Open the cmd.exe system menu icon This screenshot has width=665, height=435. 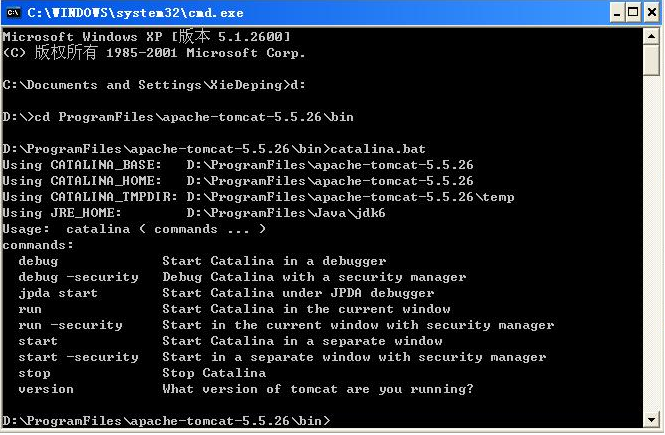[14, 13]
